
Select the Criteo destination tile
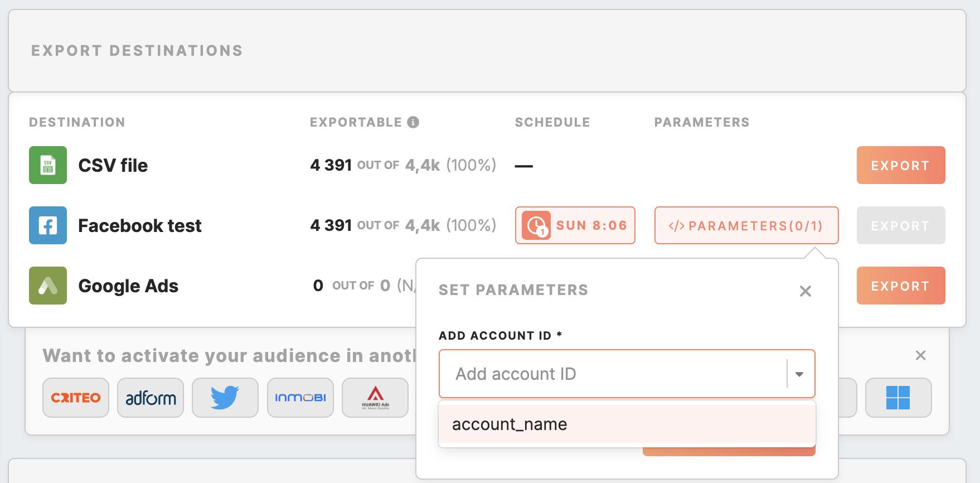tap(76, 398)
